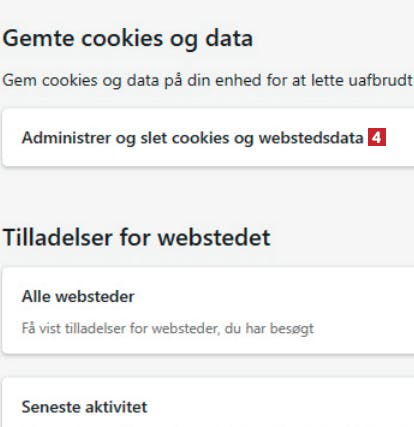The image size is (414, 427).
Task: Click the red 4 badge
Action: [x=377, y=137]
